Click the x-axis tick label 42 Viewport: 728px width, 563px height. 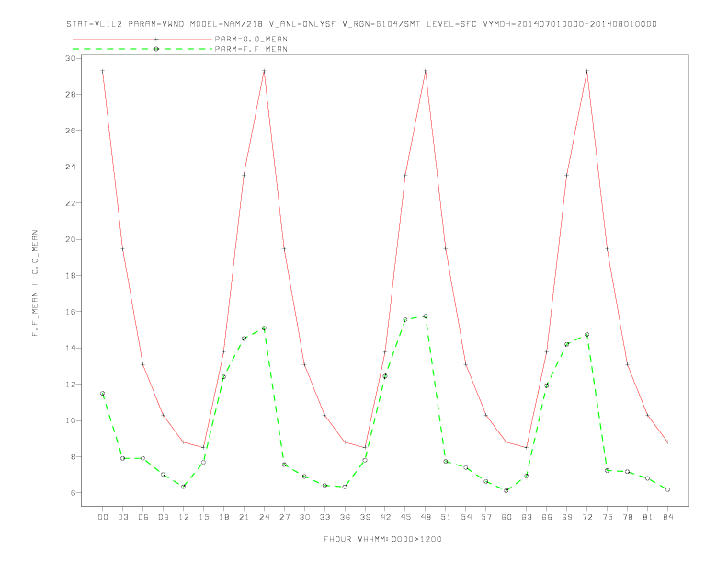(385, 517)
